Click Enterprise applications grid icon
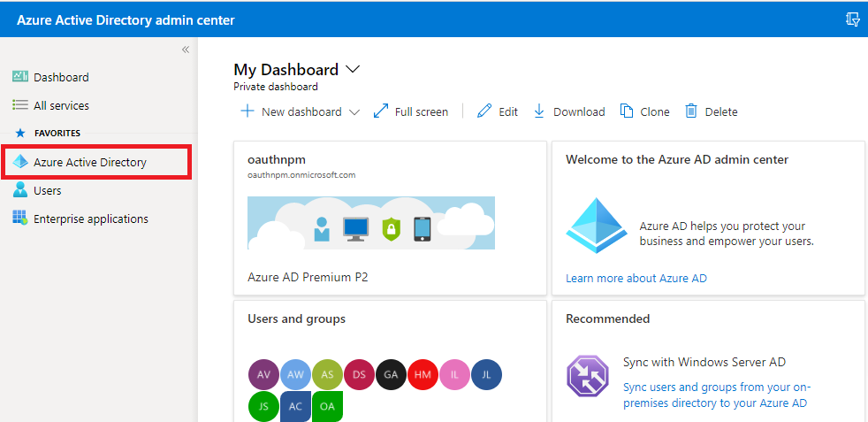868x422 pixels. coord(20,219)
